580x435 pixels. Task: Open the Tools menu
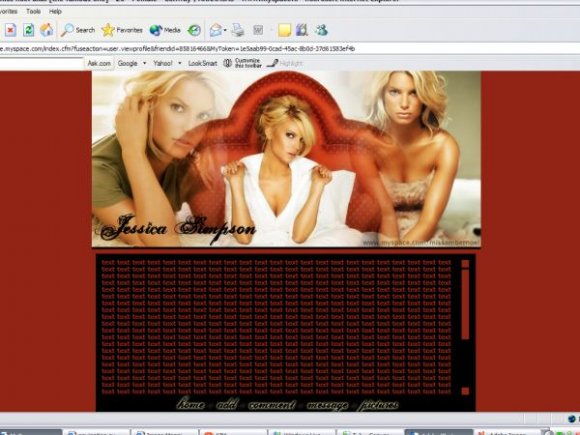[33, 11]
